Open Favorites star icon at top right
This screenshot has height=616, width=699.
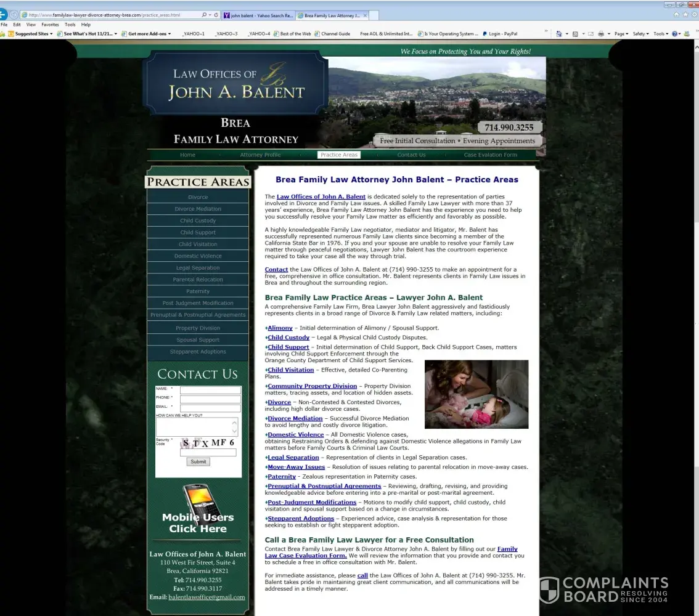[x=685, y=14]
